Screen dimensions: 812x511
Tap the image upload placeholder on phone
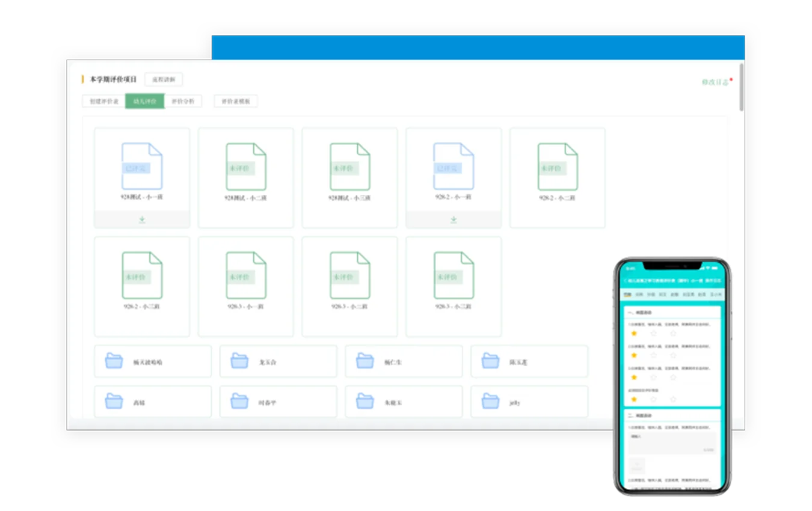pos(637,466)
